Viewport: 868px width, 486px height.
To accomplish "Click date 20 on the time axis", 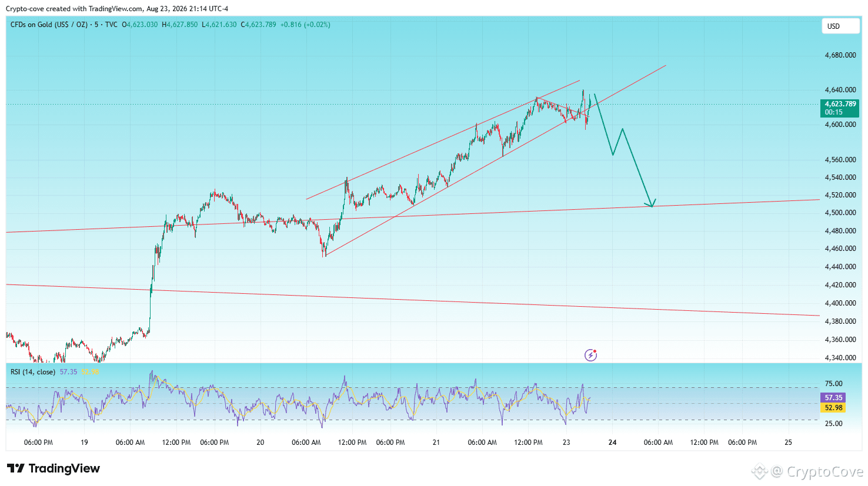I will (261, 443).
